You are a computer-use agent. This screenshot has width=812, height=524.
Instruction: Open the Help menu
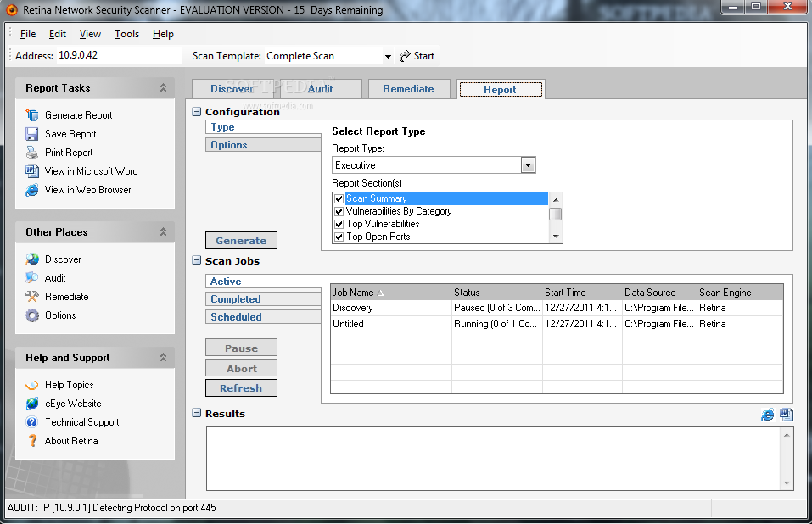[163, 34]
